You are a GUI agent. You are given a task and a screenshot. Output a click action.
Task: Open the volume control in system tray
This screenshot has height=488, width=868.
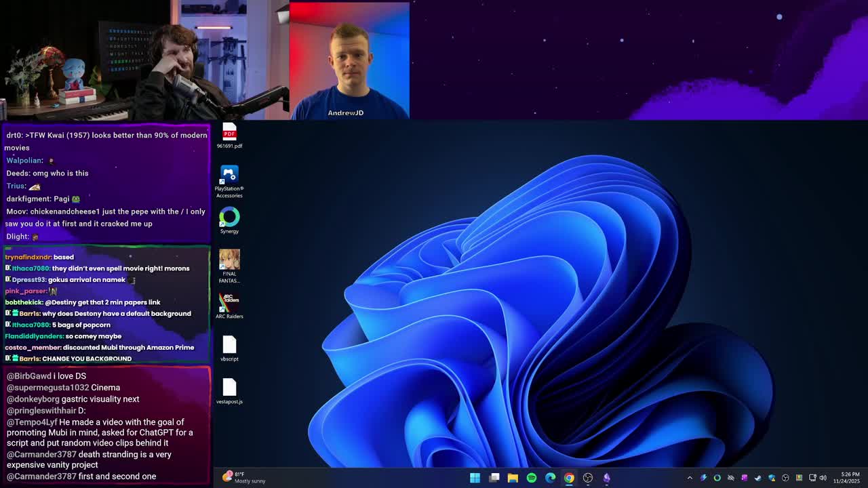[x=823, y=478]
